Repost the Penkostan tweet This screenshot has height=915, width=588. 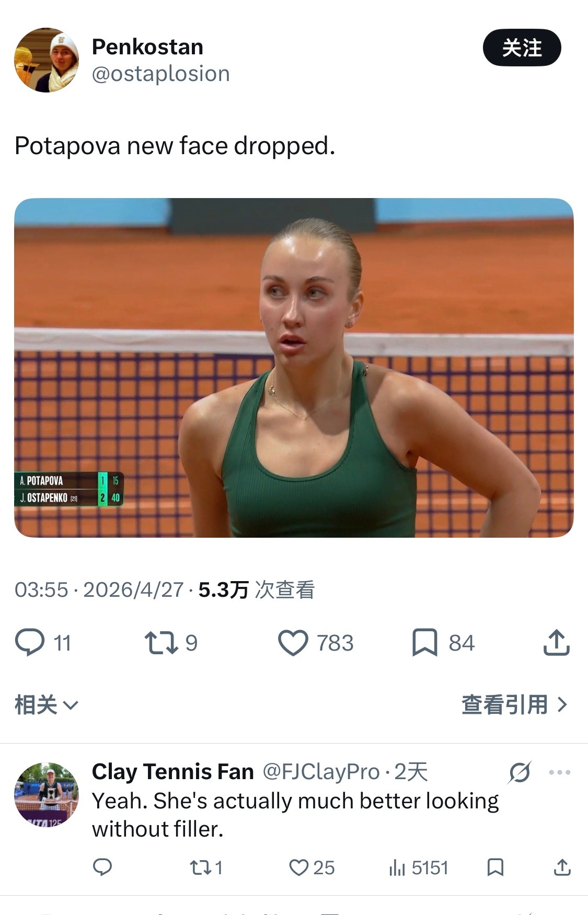coord(161,643)
